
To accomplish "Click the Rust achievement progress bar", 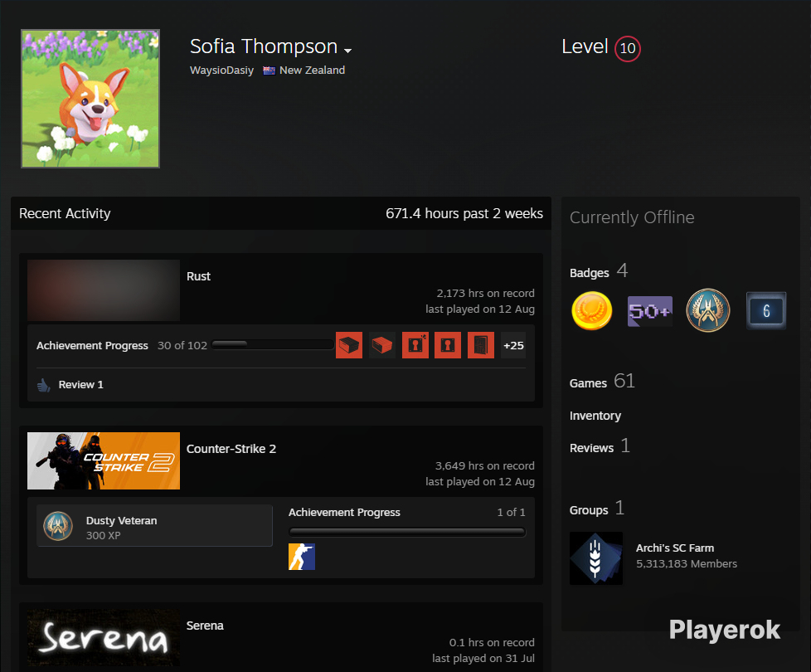I will click(272, 344).
